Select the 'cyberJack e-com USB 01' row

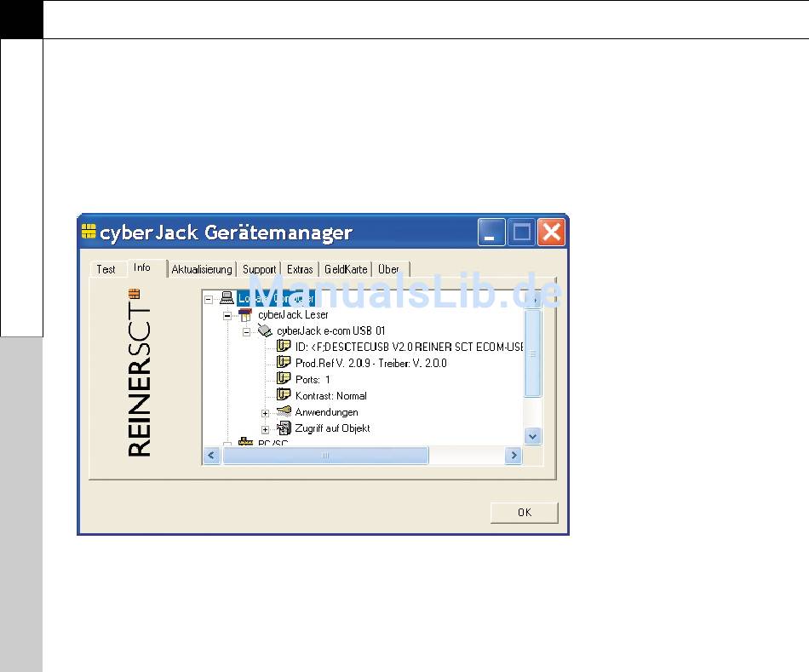coord(330,330)
